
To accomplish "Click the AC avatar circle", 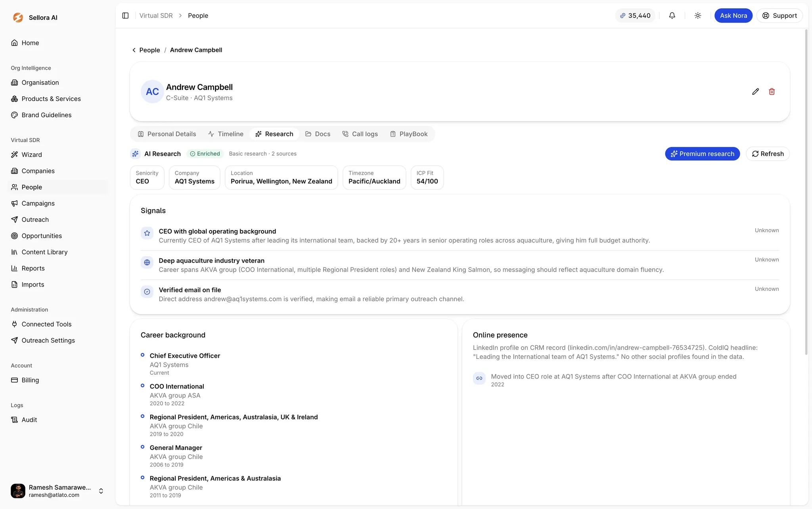I will 152,92.
